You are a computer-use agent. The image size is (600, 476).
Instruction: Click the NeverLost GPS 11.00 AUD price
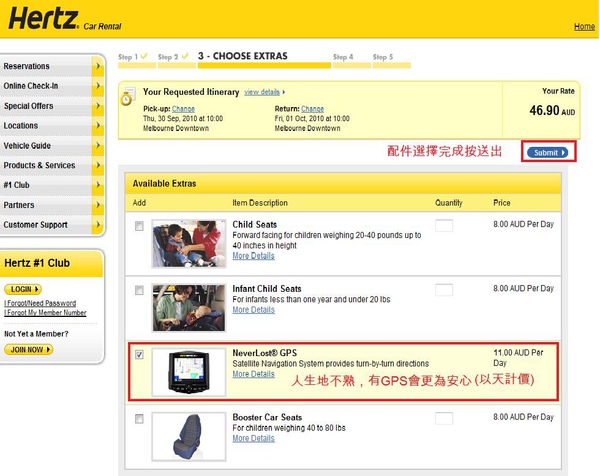[x=518, y=358]
